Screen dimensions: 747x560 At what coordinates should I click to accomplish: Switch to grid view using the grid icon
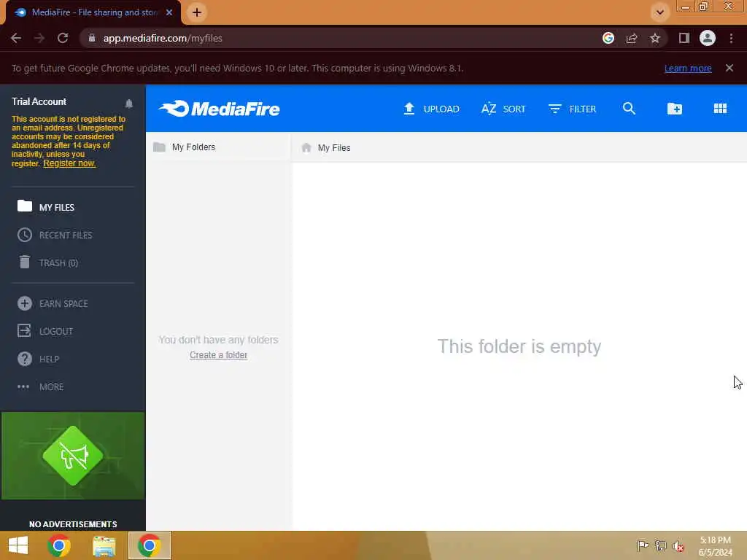[x=720, y=109]
